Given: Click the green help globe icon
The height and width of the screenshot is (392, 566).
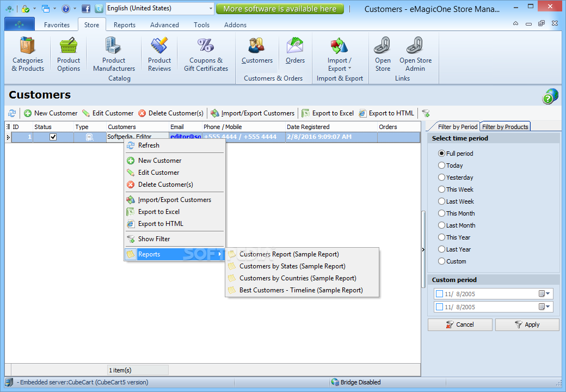Looking at the screenshot, I should coord(550,96).
